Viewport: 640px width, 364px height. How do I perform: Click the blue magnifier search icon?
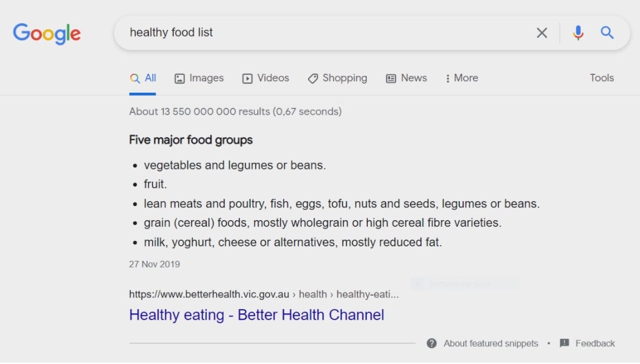click(x=607, y=32)
